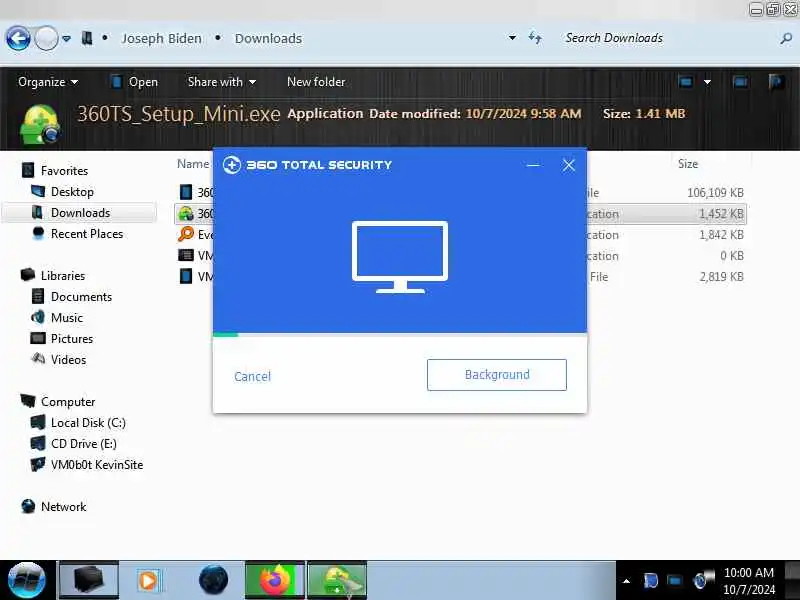The image size is (800, 600).
Task: Click the 360TS_Setup_Mini.exe details pane icon
Action: click(40, 124)
